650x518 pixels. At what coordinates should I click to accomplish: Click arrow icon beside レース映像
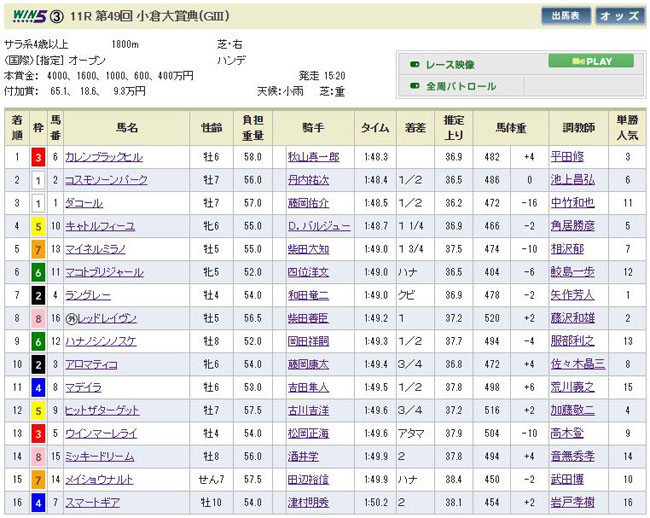pos(413,64)
